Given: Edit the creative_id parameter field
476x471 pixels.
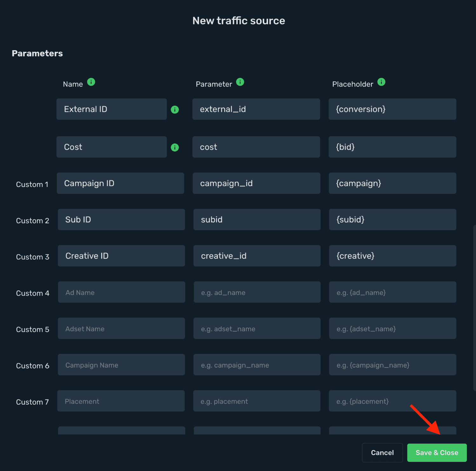Looking at the screenshot, I should pyautogui.click(x=257, y=256).
